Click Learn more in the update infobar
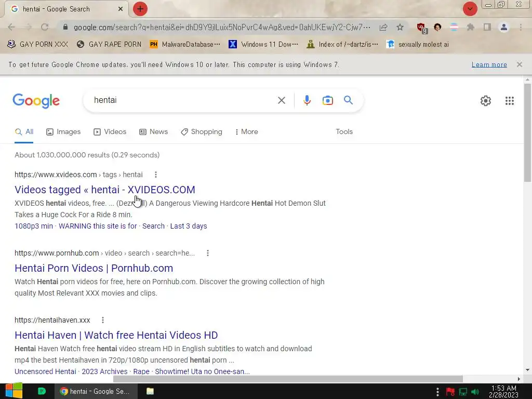 pyautogui.click(x=489, y=64)
